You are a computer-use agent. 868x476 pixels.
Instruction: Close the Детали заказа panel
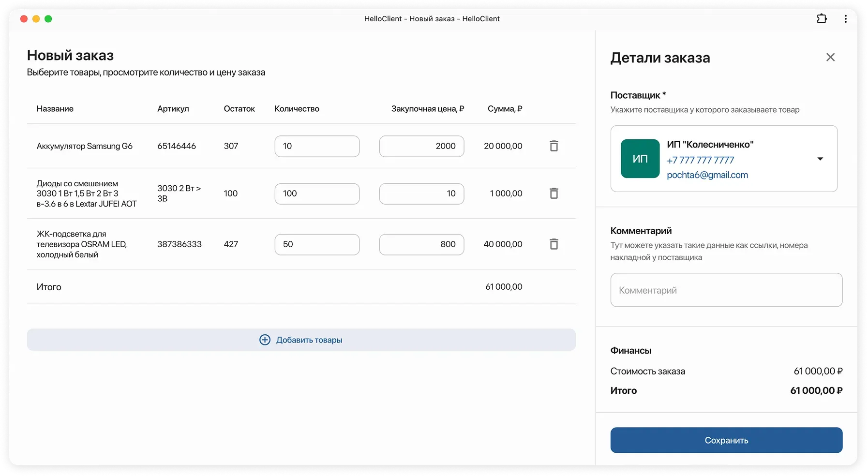(x=830, y=58)
